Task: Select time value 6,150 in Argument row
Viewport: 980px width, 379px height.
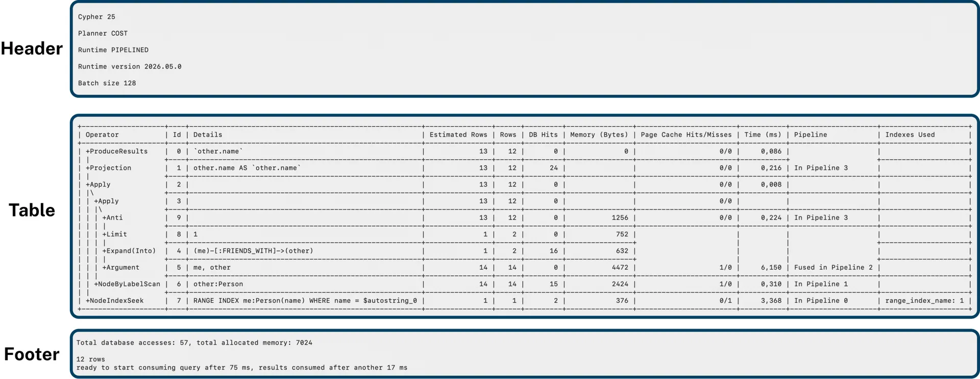Action: (771, 268)
